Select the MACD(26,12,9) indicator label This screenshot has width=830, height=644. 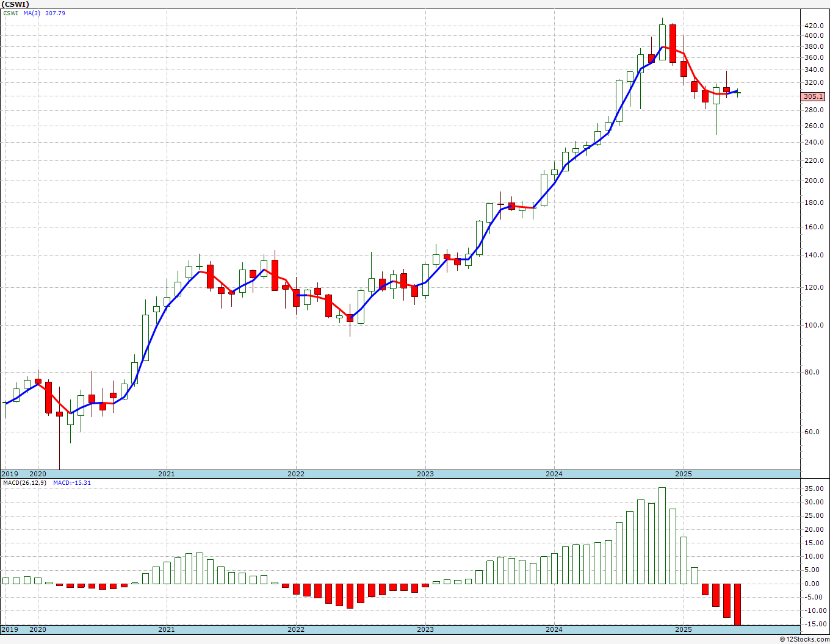(23, 482)
